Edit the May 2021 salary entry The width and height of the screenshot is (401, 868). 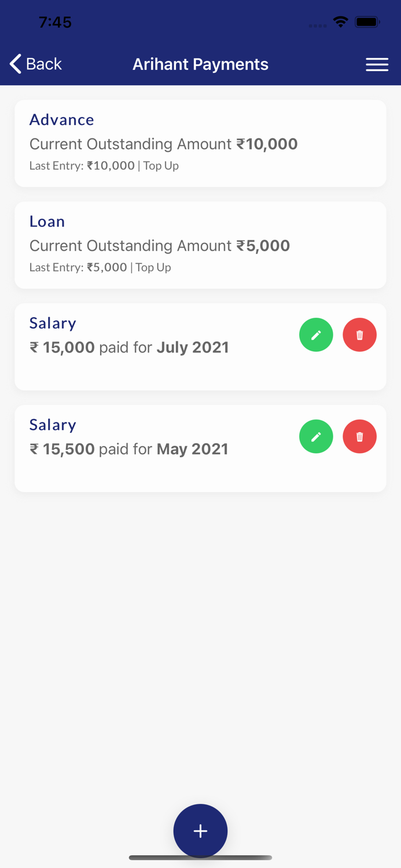[x=316, y=436]
